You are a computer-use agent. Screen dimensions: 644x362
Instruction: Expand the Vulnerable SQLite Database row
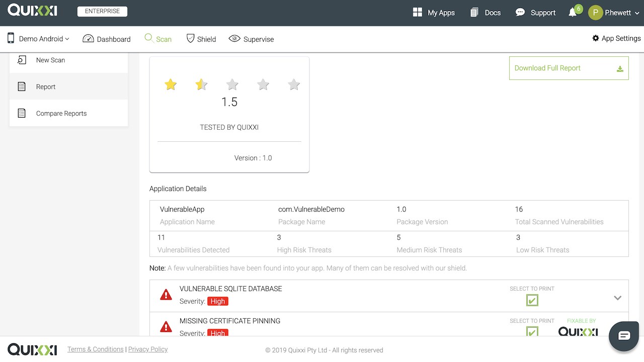(x=618, y=298)
